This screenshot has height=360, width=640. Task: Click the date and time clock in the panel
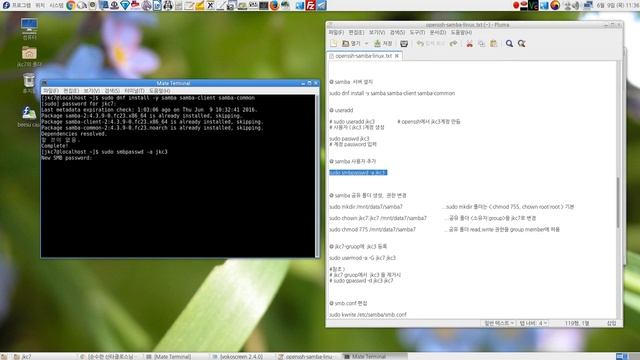[618, 5]
